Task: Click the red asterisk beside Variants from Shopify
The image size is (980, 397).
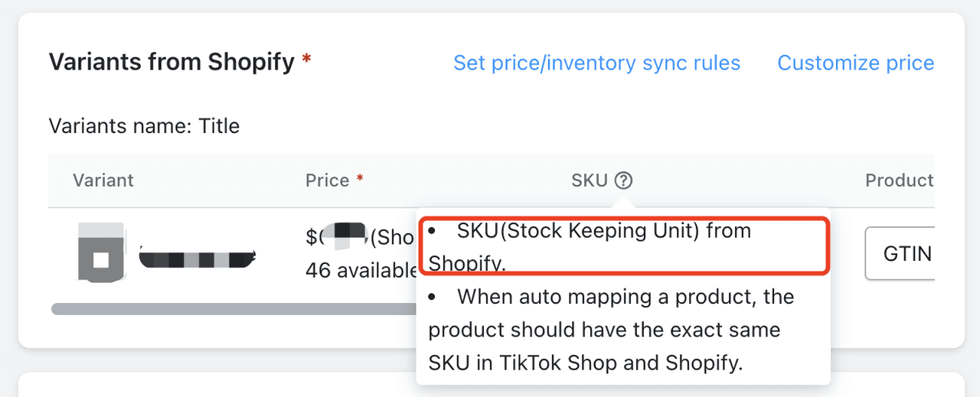Action: pyautogui.click(x=306, y=58)
